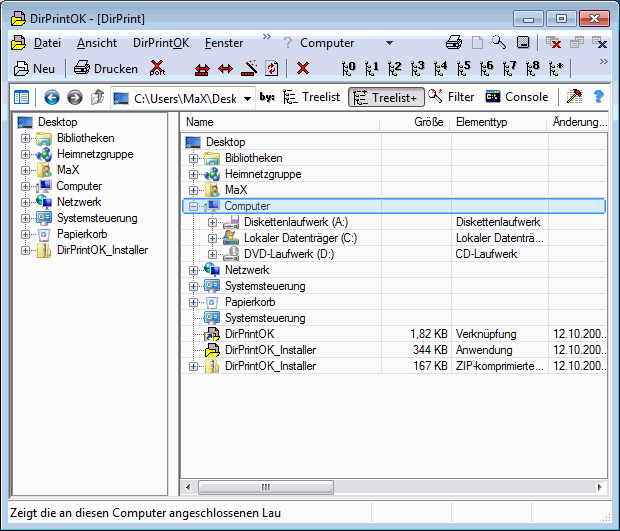The width and height of the screenshot is (620, 531).
Task: Expand tree to level 1 icon
Action: coord(372,68)
